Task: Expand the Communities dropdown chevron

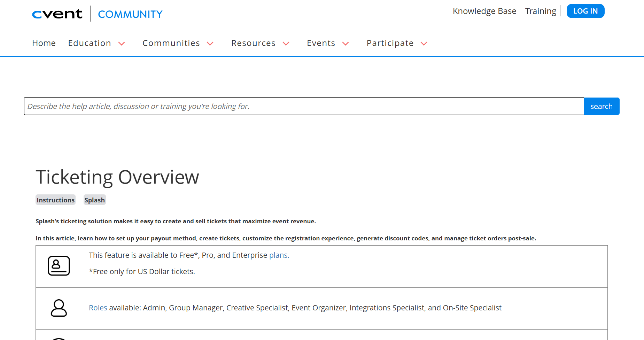Action: pos(210,44)
